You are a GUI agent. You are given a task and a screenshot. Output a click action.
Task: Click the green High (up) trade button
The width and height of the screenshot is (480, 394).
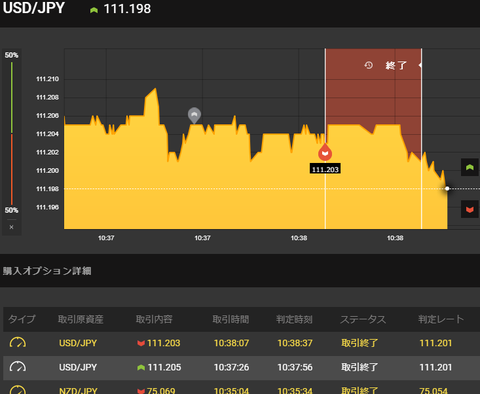click(470, 167)
